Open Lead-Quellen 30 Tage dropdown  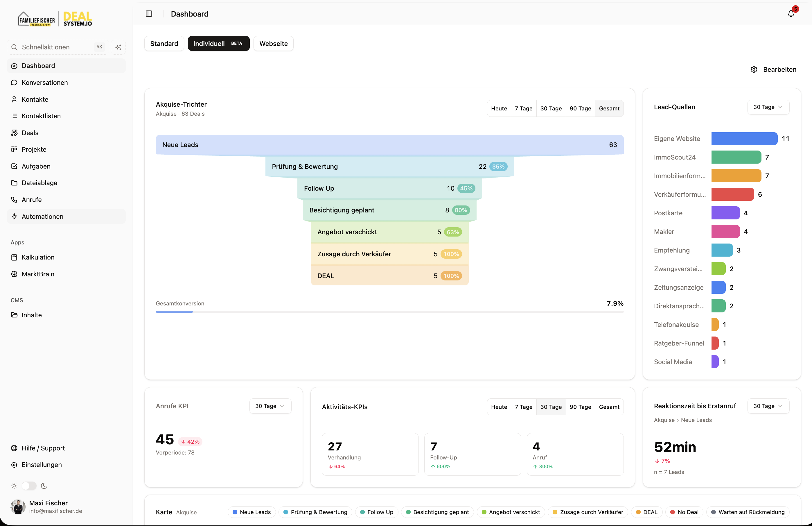click(x=768, y=107)
